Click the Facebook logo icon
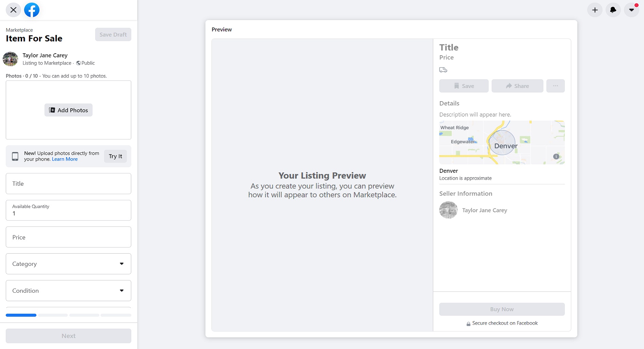Viewport: 644px width, 349px height. click(x=32, y=10)
